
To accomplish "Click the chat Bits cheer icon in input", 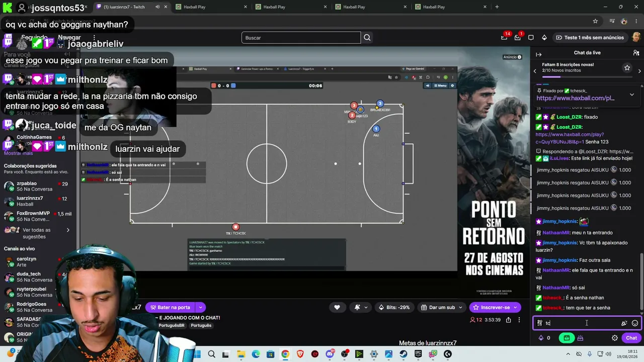I will point(624,323).
